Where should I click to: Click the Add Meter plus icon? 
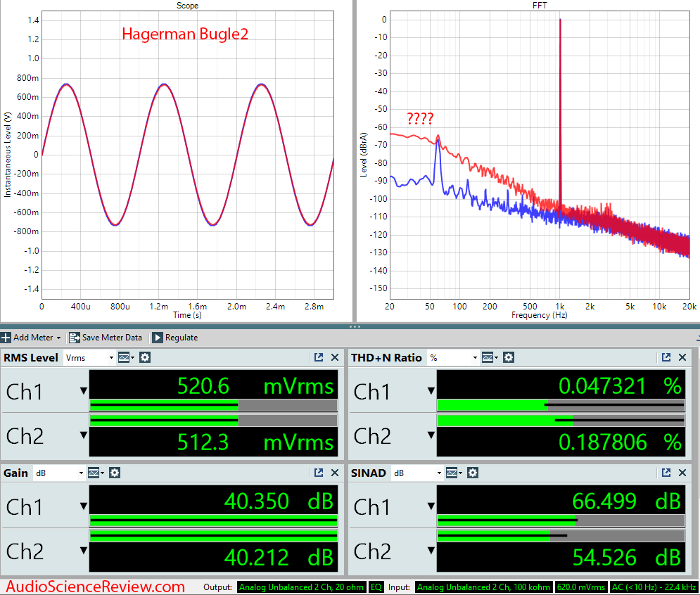pyautogui.click(x=6, y=338)
